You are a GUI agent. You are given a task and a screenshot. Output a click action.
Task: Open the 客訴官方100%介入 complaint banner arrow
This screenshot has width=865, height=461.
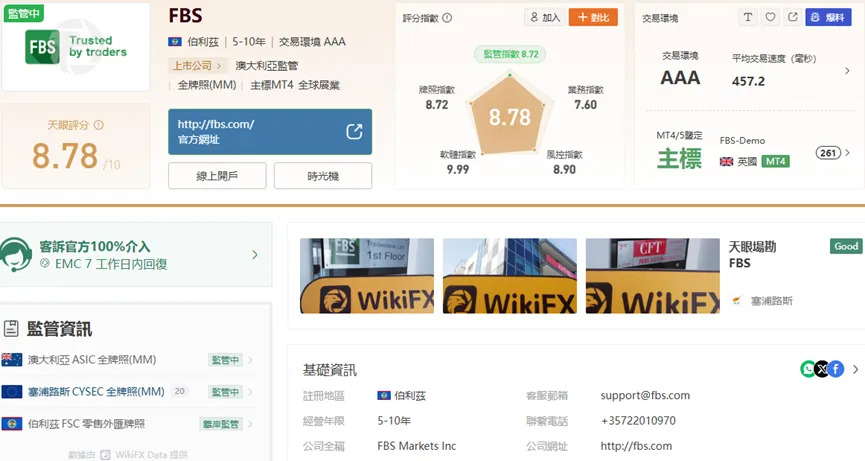coord(255,255)
